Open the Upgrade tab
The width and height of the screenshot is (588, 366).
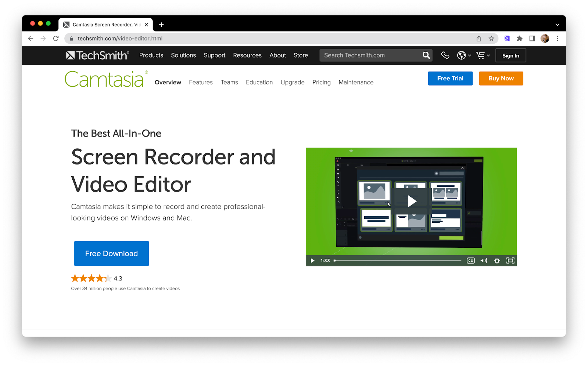coord(293,83)
